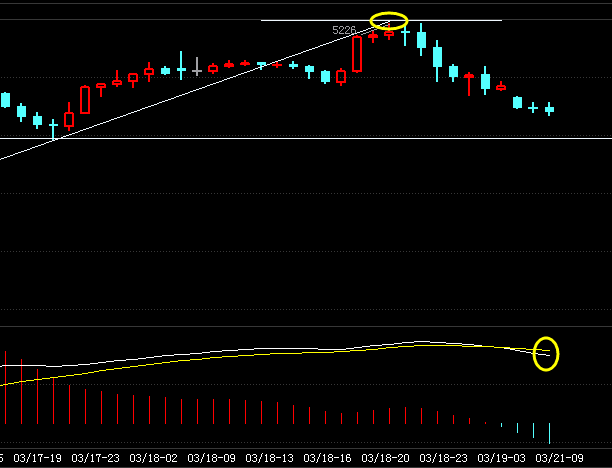The image size is (612, 468).
Task: Select the 03/18-13 time axis label
Action: tap(270, 457)
